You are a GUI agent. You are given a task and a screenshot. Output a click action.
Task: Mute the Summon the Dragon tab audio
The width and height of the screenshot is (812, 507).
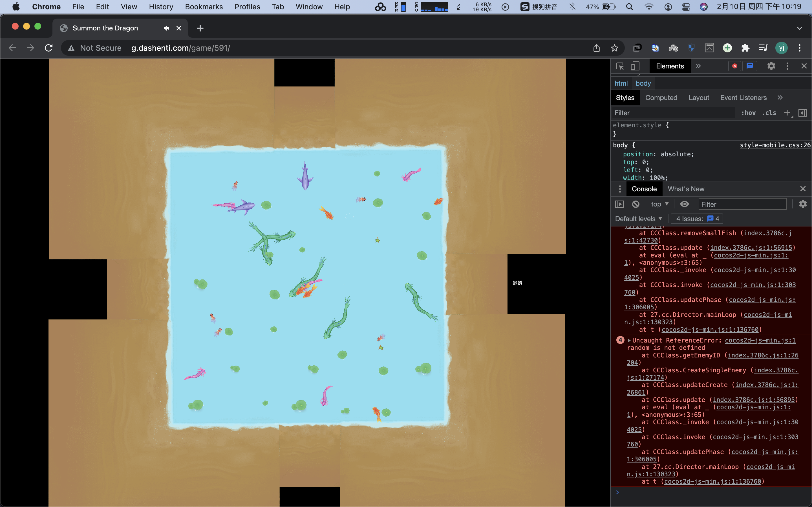[166, 28]
